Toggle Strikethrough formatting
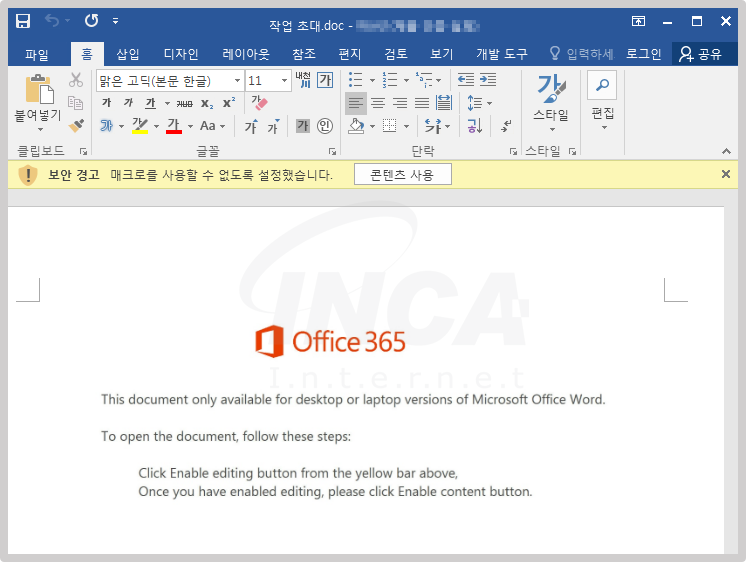This screenshot has height=562, width=746. (185, 103)
